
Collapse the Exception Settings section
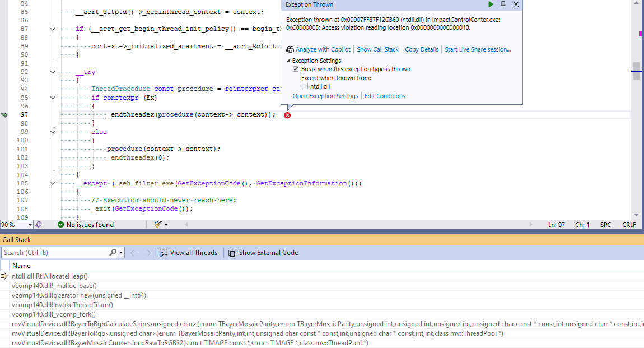pyautogui.click(x=288, y=61)
